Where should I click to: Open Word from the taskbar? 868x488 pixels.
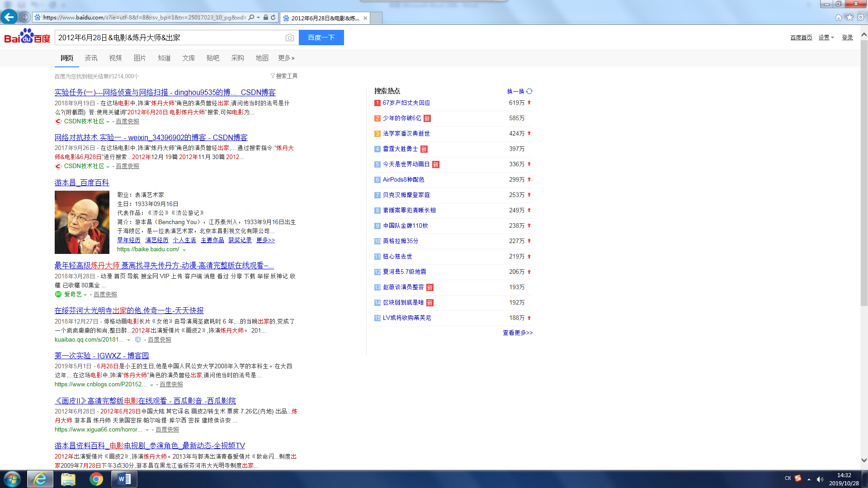pos(124,479)
